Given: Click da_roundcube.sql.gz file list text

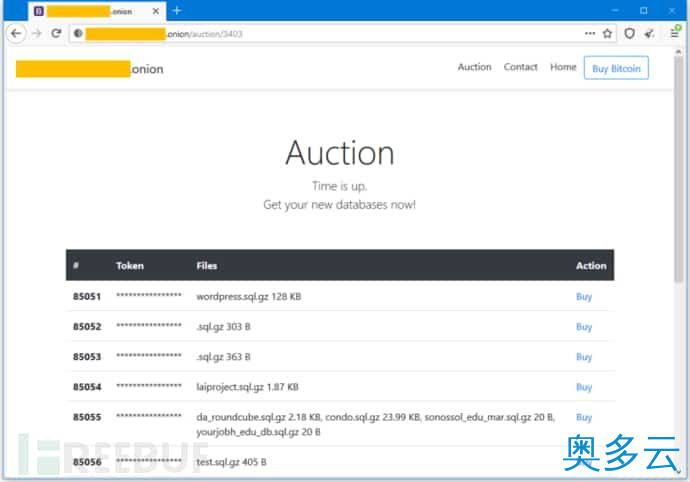Looking at the screenshot, I should pos(375,424).
